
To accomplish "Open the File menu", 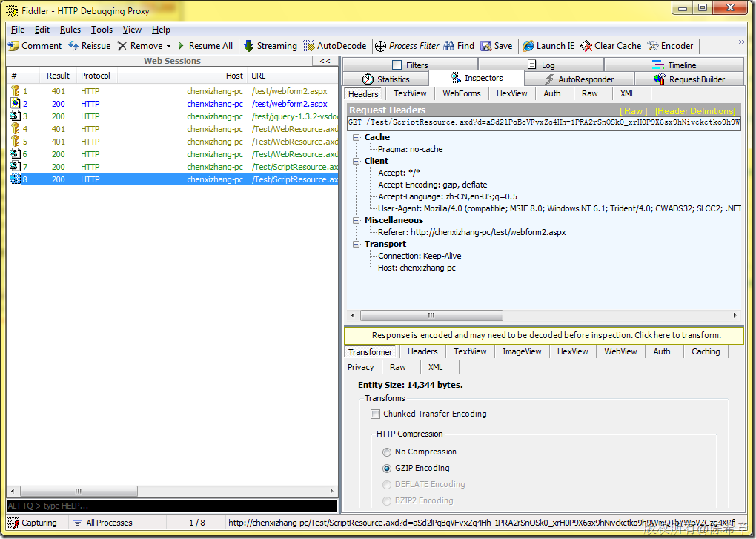I will click(x=18, y=30).
